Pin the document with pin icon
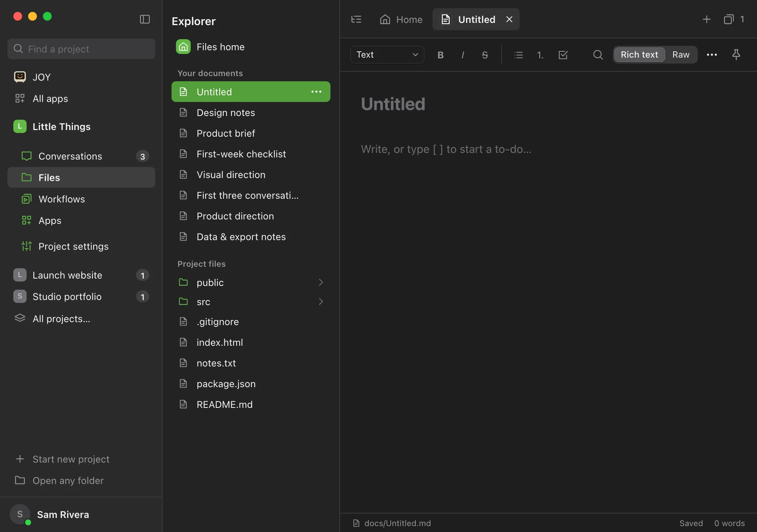The image size is (757, 532). click(736, 55)
